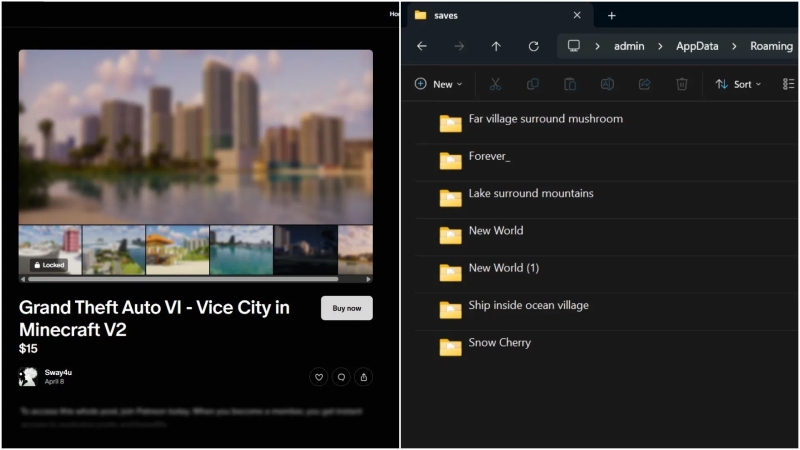Open the Sort dropdown menu
This screenshot has height=450, width=800.
738,84
